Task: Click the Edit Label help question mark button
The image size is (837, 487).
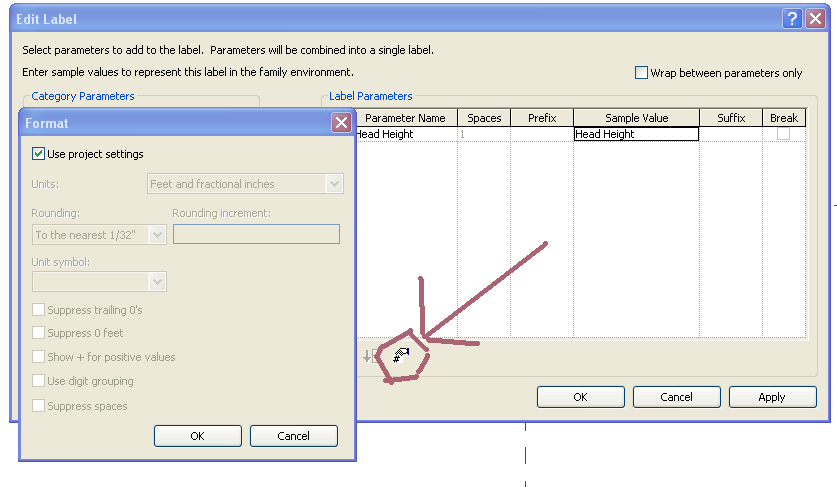Action: [793, 19]
